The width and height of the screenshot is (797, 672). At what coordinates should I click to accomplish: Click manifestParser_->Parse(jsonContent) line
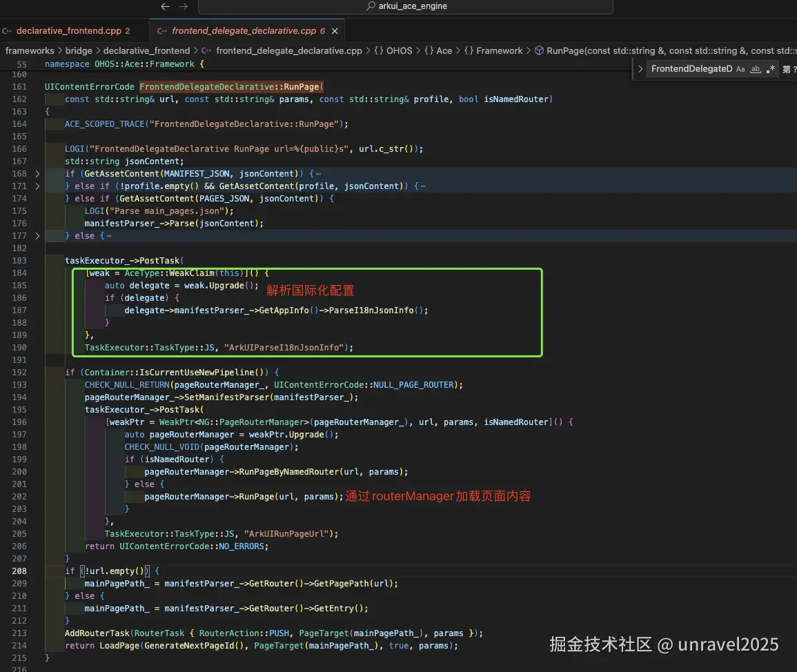[x=174, y=224]
